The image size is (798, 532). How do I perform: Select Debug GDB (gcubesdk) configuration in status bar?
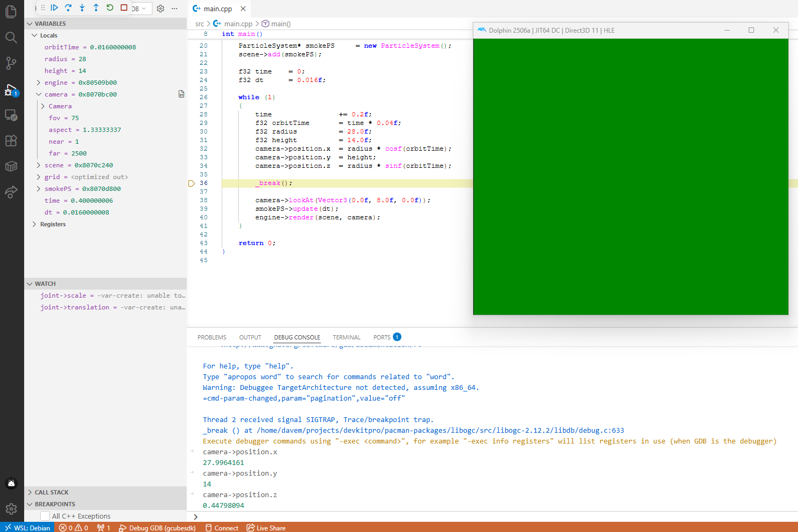tap(157, 527)
